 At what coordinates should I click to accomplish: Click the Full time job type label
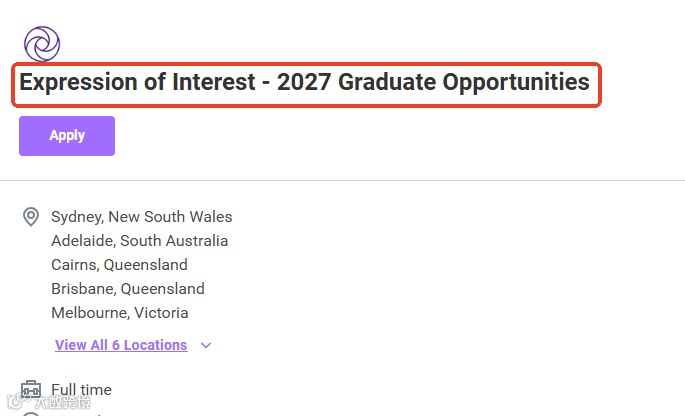(x=81, y=390)
